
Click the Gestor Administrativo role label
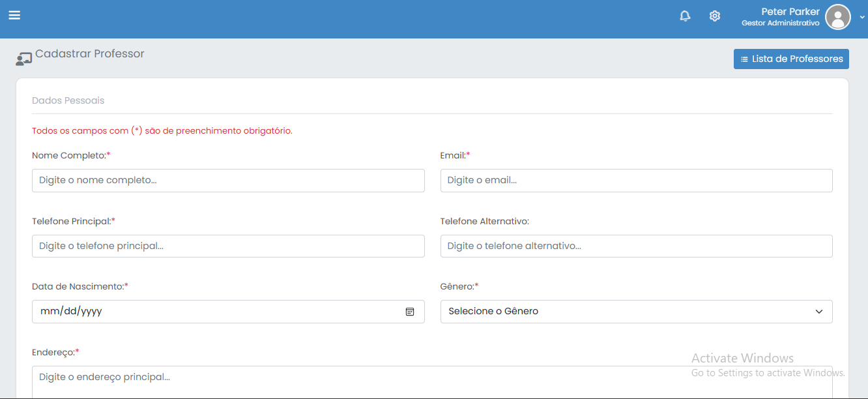pyautogui.click(x=780, y=23)
